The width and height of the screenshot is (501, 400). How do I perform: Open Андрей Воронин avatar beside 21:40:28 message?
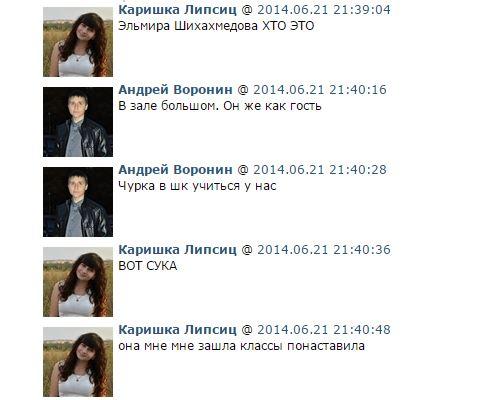click(x=78, y=202)
